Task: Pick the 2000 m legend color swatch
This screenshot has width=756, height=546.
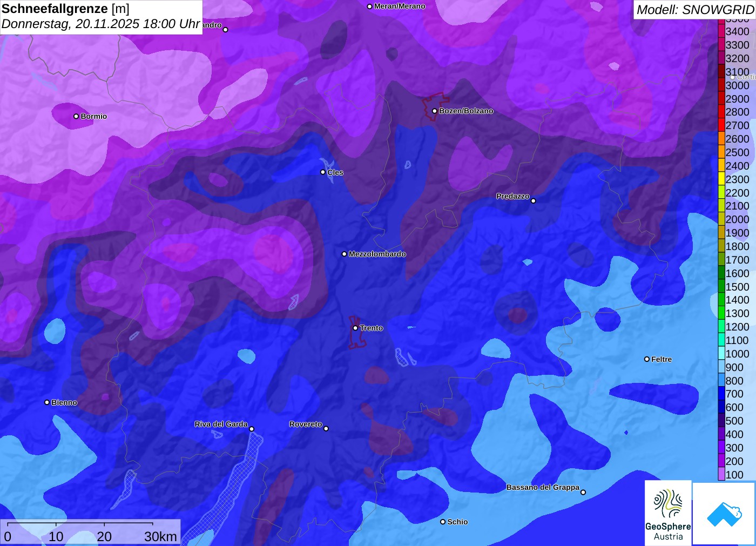Action: point(721,219)
